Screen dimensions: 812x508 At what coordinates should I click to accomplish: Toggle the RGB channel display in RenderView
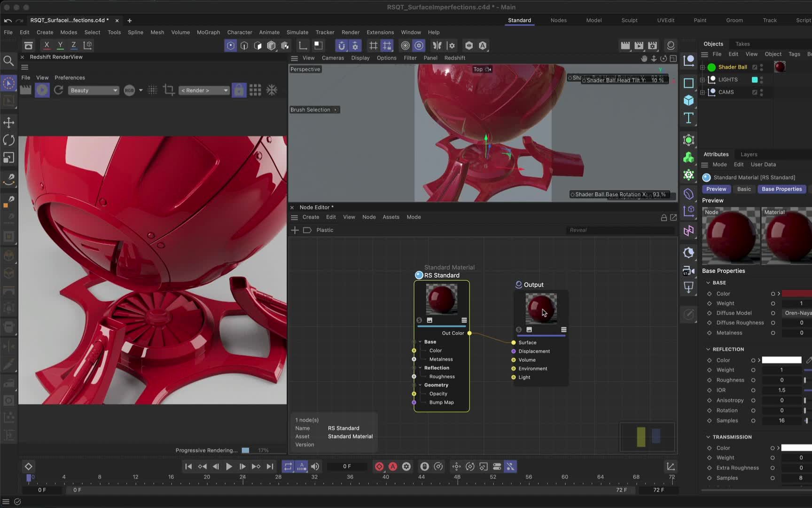[x=129, y=90]
